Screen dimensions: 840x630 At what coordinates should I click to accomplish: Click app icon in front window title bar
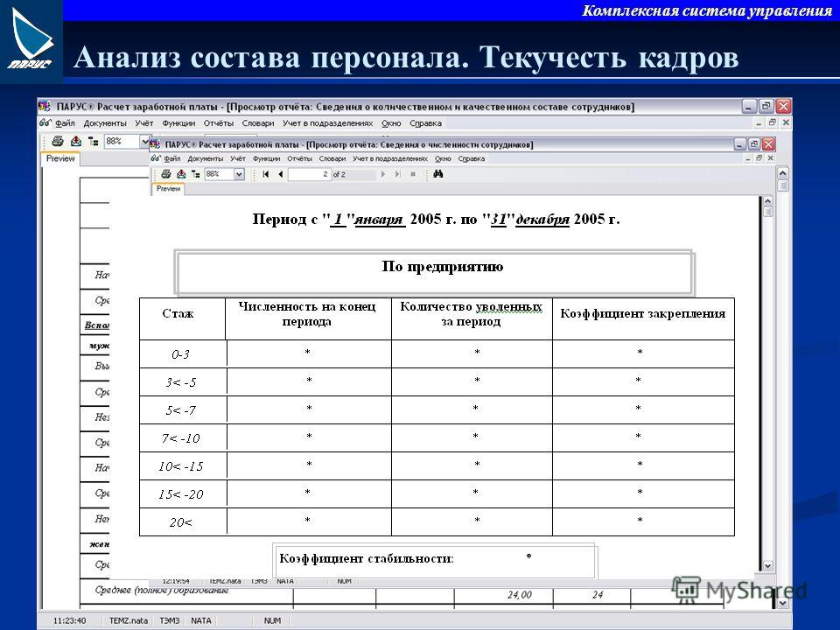[x=155, y=144]
